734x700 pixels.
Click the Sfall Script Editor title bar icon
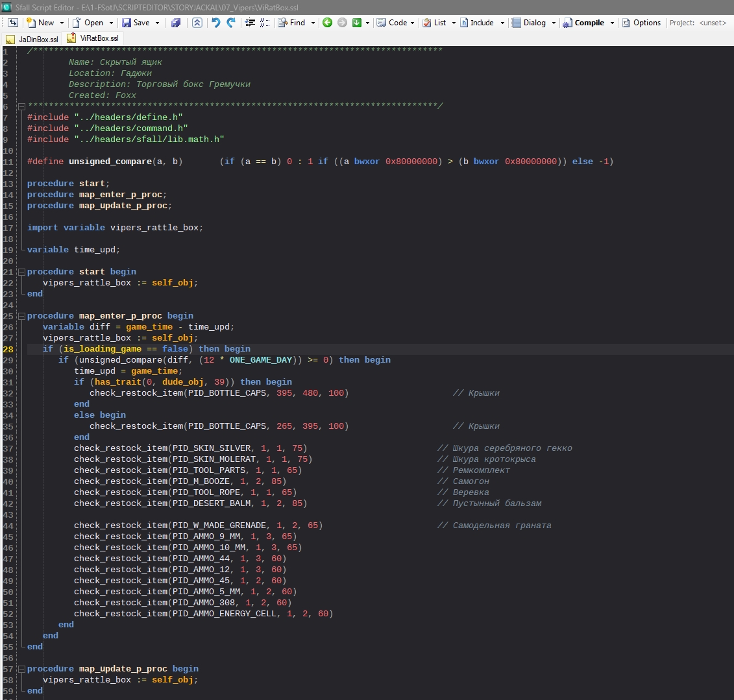(6, 7)
